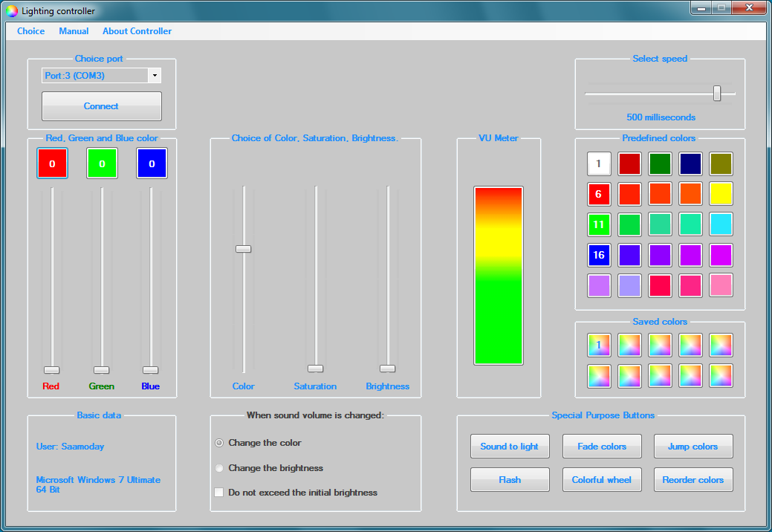The image size is (772, 532).
Task: Click saved color slot number 1
Action: point(599,345)
